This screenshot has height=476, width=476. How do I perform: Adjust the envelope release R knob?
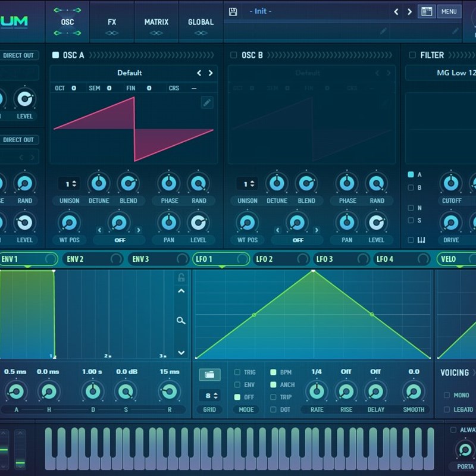click(x=170, y=392)
